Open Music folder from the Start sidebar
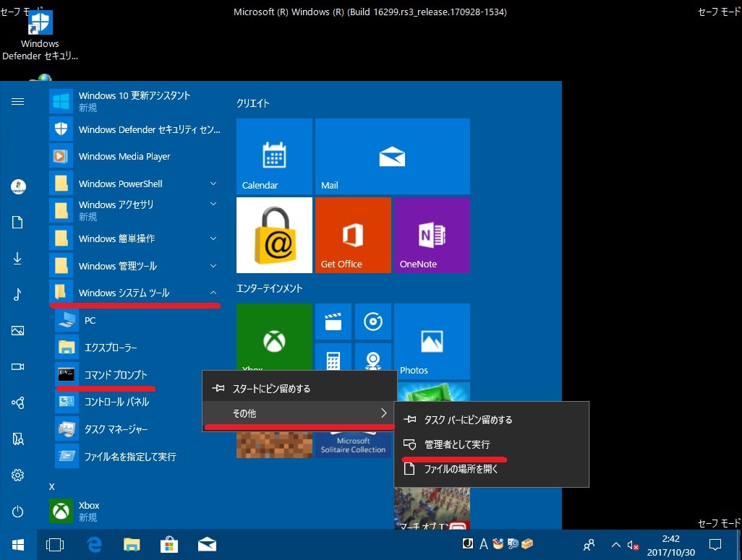 pyautogui.click(x=17, y=294)
